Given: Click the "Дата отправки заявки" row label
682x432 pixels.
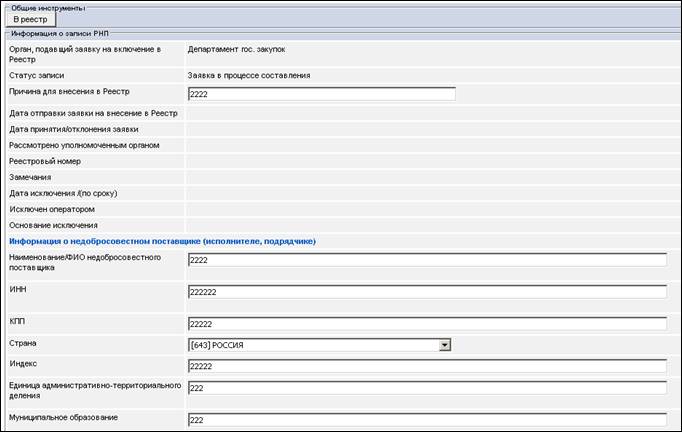Looking at the screenshot, I should click(x=93, y=113).
